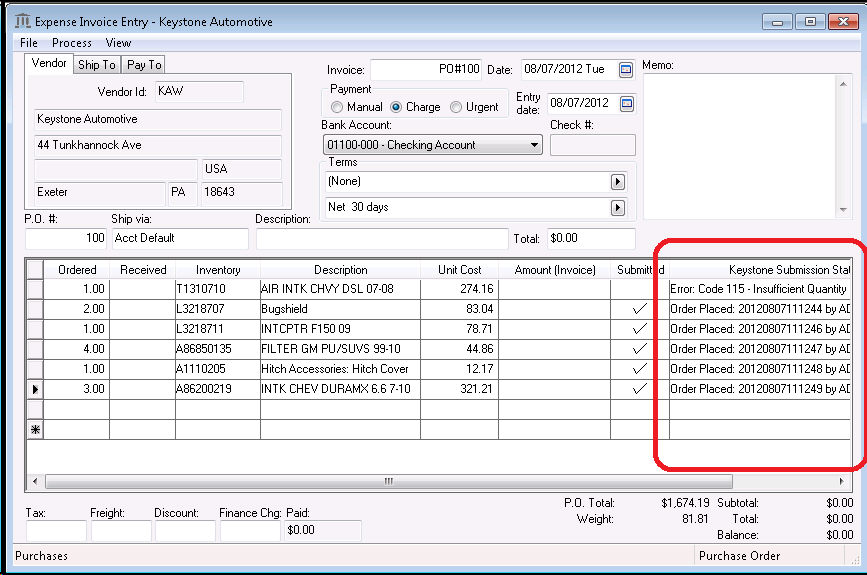Image resolution: width=867 pixels, height=575 pixels.
Task: Expand the Bank Account dropdown
Action: tap(534, 145)
